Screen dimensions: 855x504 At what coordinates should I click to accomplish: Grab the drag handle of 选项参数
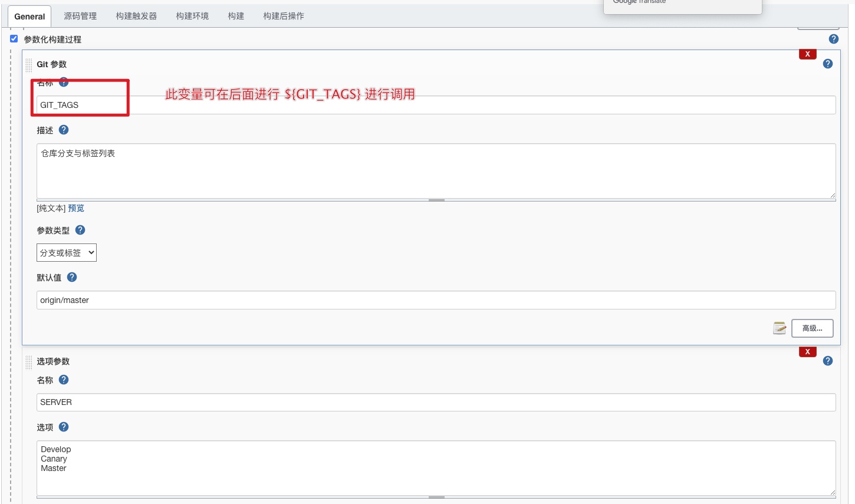pos(28,362)
